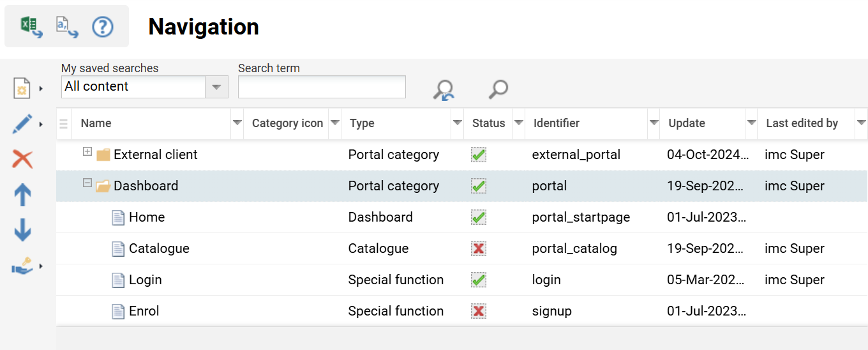Click the red X delete icon

point(22,159)
